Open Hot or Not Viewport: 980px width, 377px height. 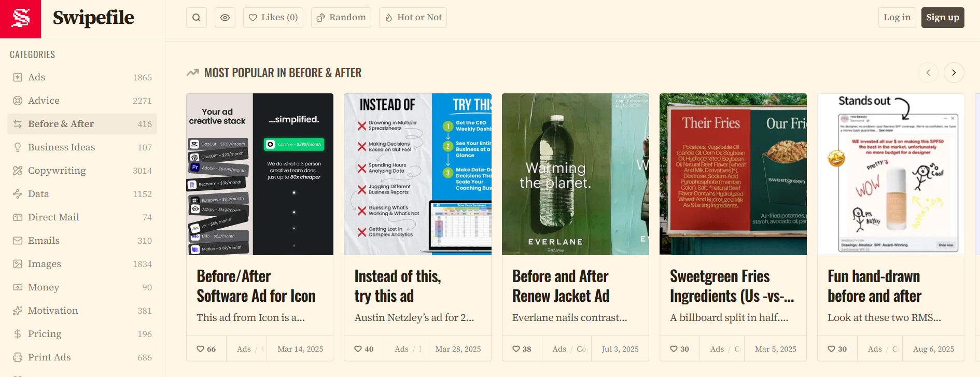coord(413,18)
